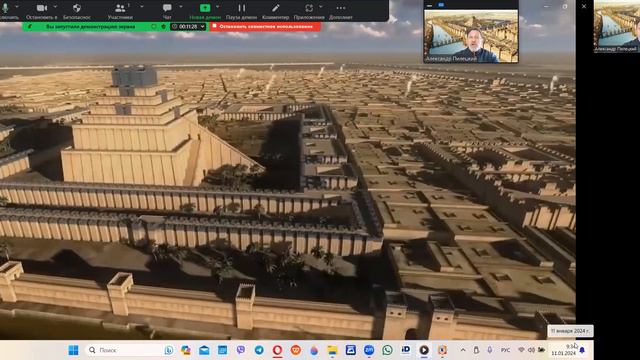Screen dimensions: 640x360
Task: Open the Annotate pencil tool
Action: [276, 11]
